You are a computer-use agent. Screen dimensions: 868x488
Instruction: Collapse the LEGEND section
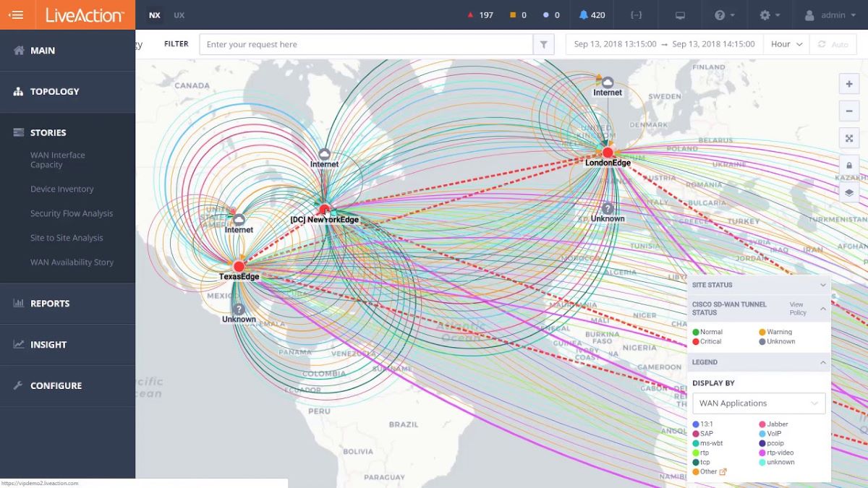(823, 362)
